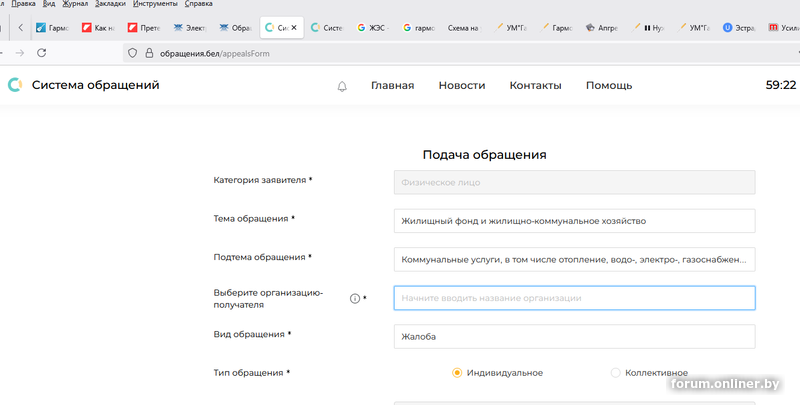The height and width of the screenshot is (405, 800).
Task: Open the Контакты link
Action: [535, 86]
